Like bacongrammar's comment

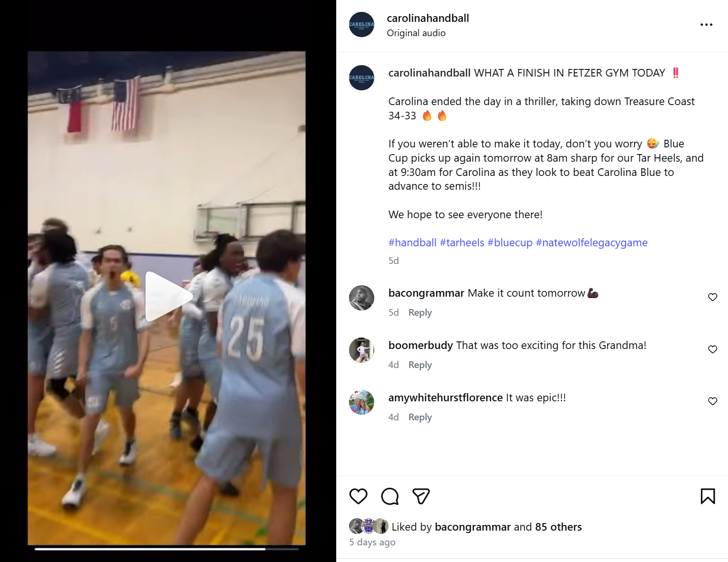[712, 297]
